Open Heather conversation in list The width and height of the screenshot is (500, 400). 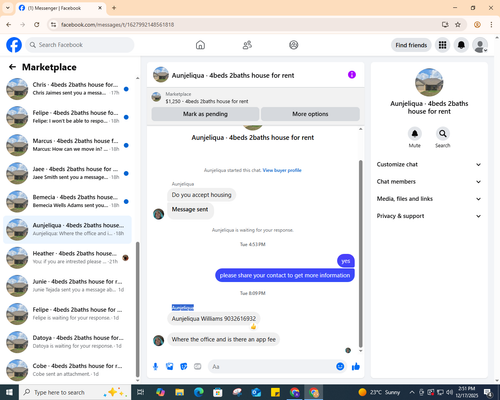pyautogui.click(x=68, y=257)
